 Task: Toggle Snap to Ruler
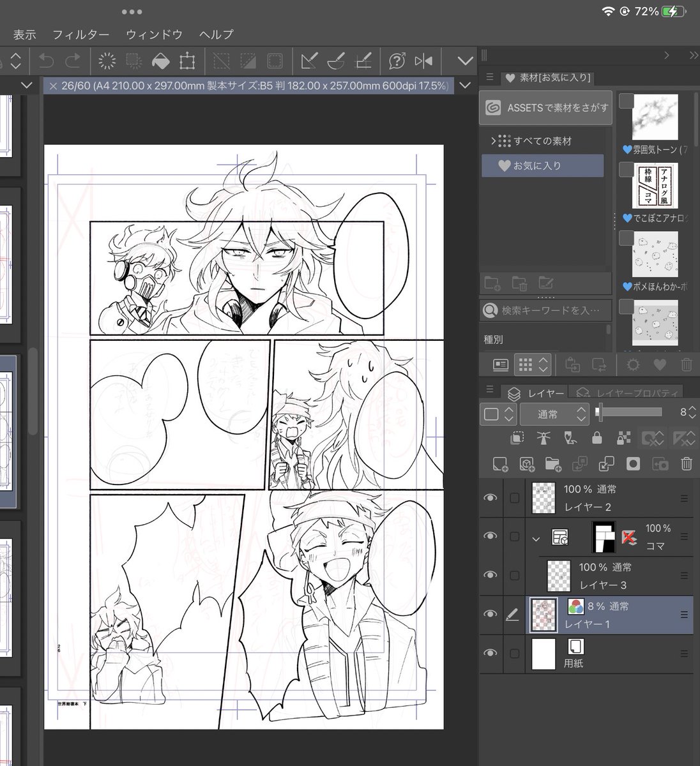pos(309,61)
